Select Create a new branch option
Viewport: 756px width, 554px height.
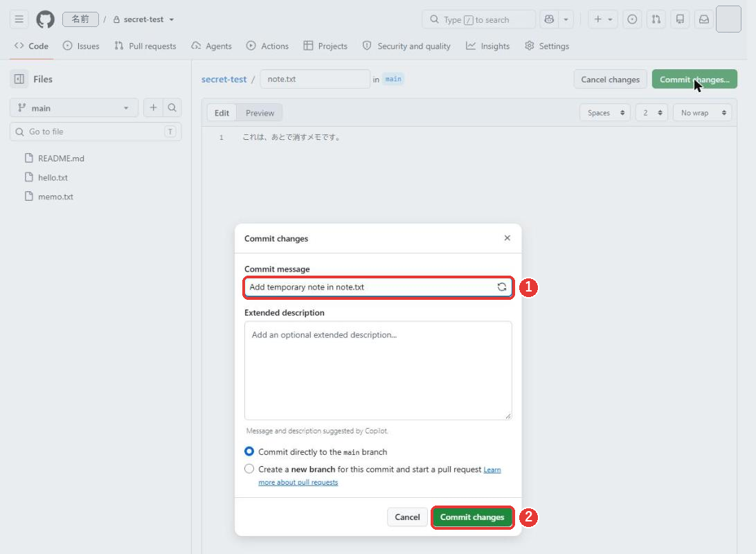[x=249, y=469]
